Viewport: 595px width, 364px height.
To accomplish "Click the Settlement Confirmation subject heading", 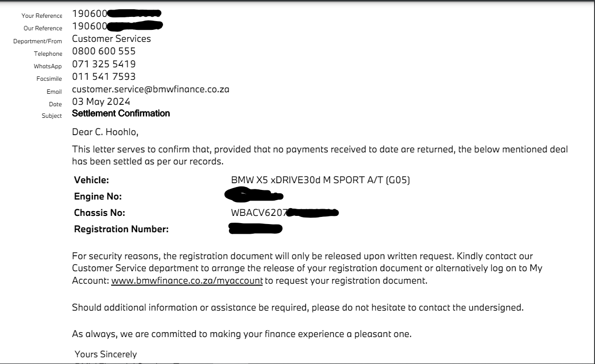I will click(121, 114).
